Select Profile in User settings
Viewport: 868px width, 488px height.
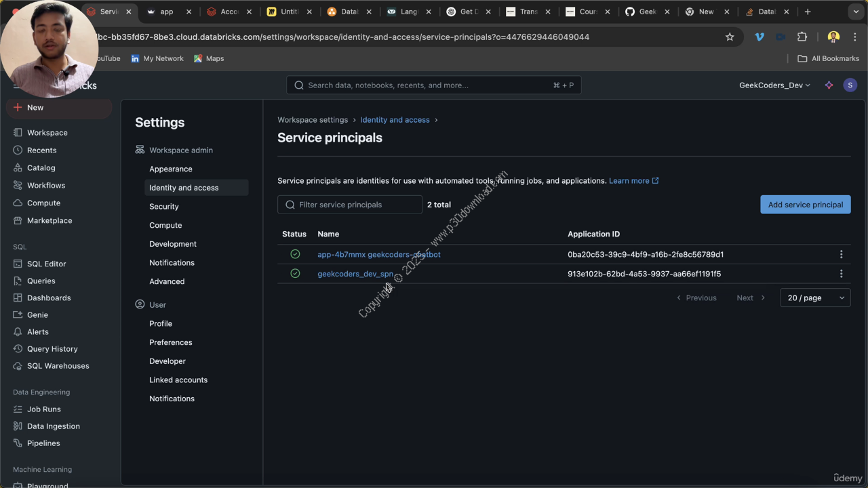(x=161, y=324)
